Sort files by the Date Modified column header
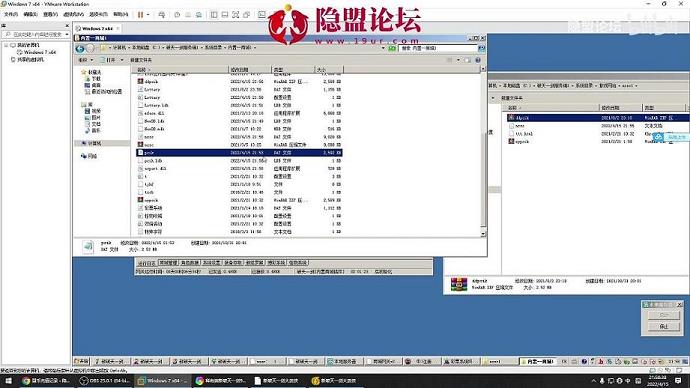The width and height of the screenshot is (690, 388). (x=250, y=70)
